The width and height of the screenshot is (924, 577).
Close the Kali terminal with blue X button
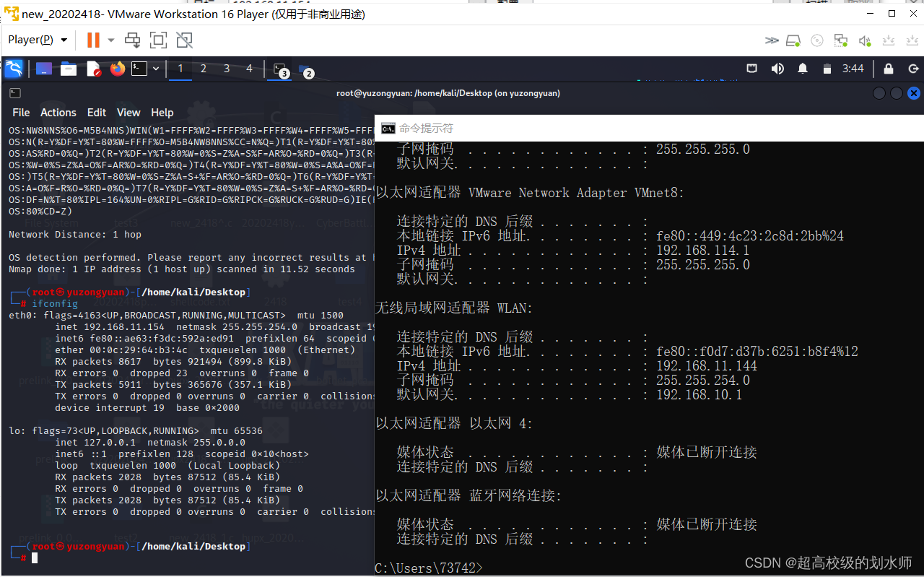click(x=914, y=93)
